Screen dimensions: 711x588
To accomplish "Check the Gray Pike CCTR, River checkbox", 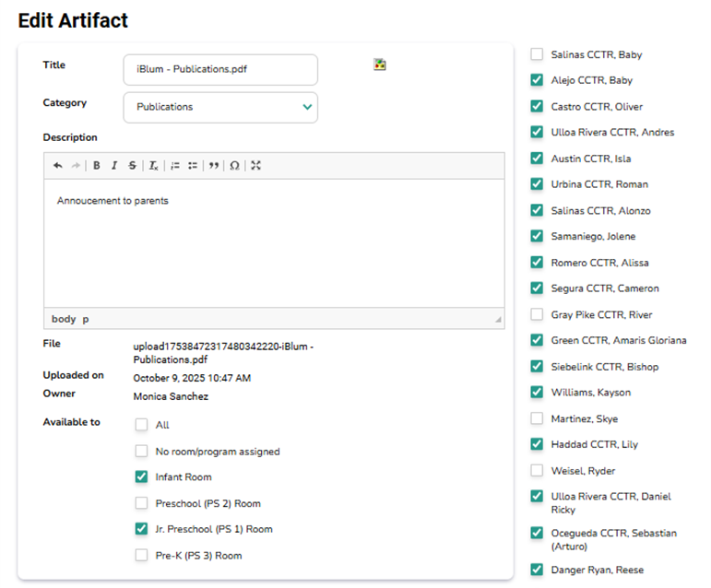I will pos(537,314).
